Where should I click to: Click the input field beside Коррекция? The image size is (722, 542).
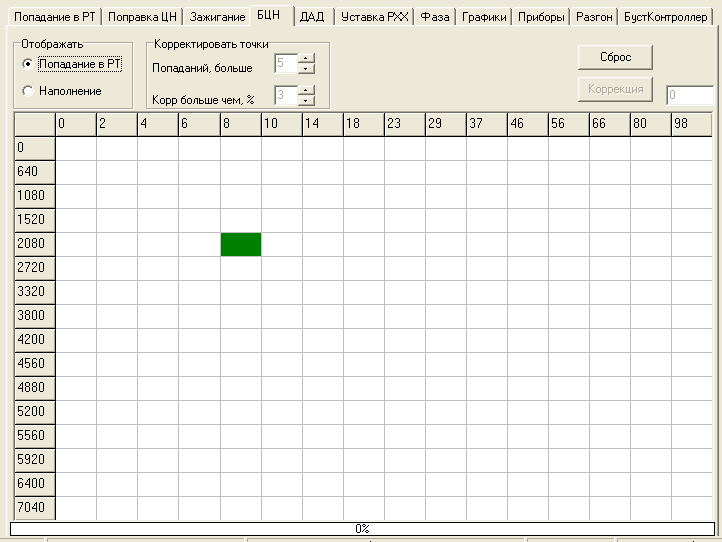tap(690, 95)
